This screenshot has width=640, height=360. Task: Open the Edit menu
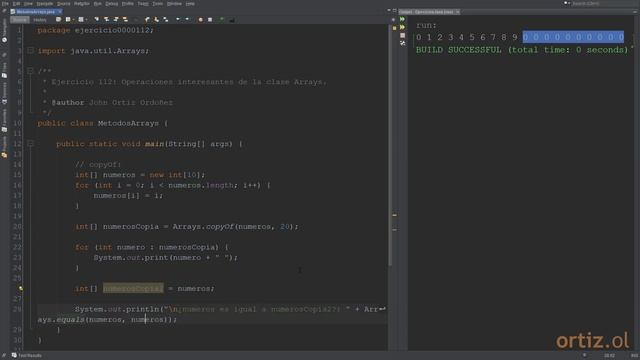click(16, 4)
